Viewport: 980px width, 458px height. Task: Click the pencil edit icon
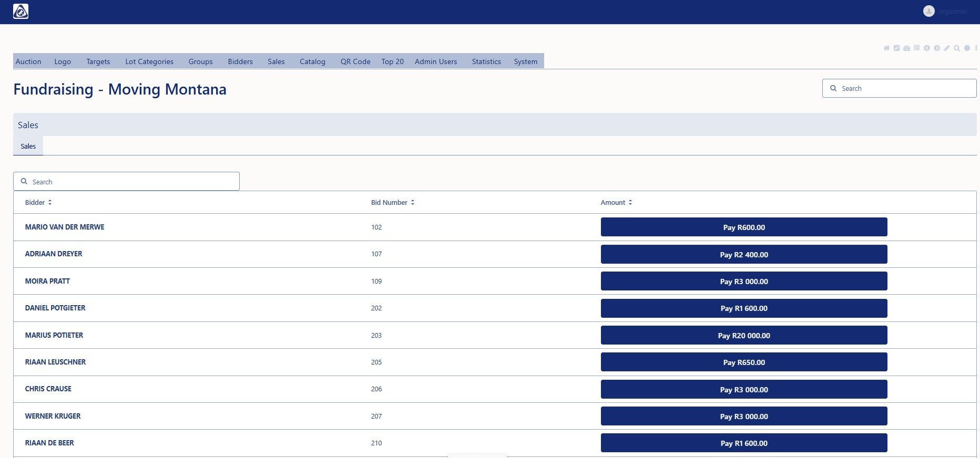947,48
